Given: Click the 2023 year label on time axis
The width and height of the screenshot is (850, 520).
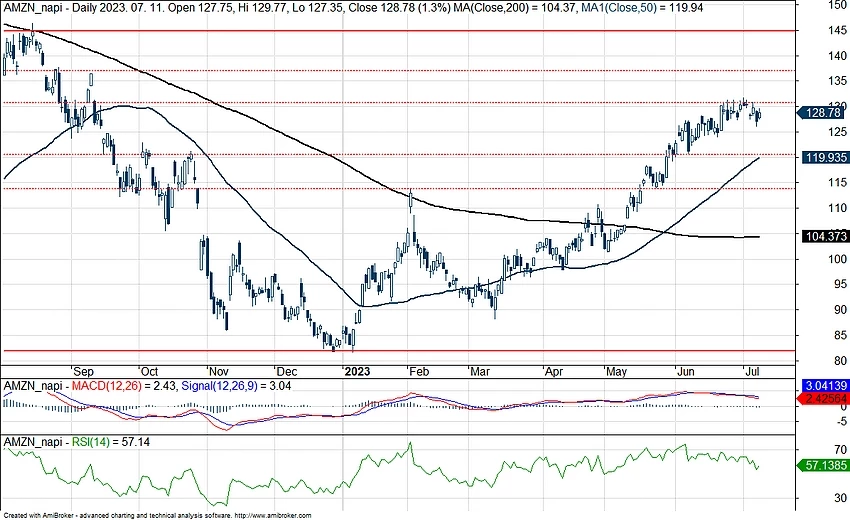Looking at the screenshot, I should click(357, 371).
